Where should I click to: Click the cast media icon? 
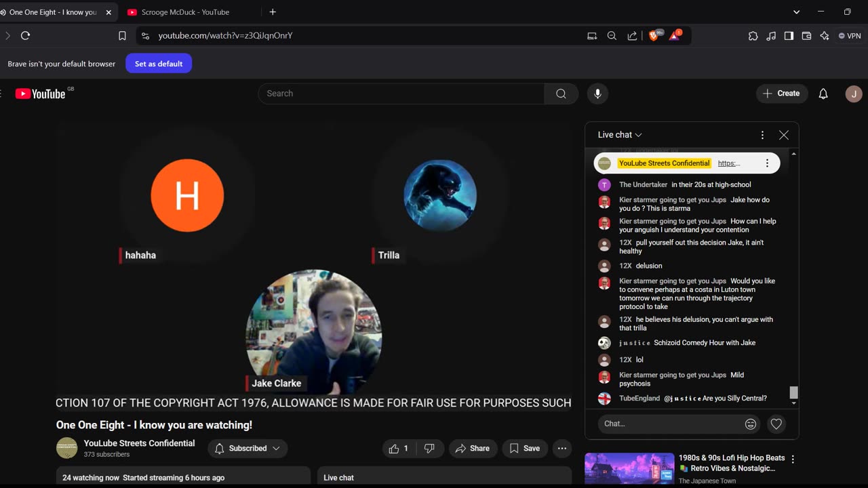(592, 36)
